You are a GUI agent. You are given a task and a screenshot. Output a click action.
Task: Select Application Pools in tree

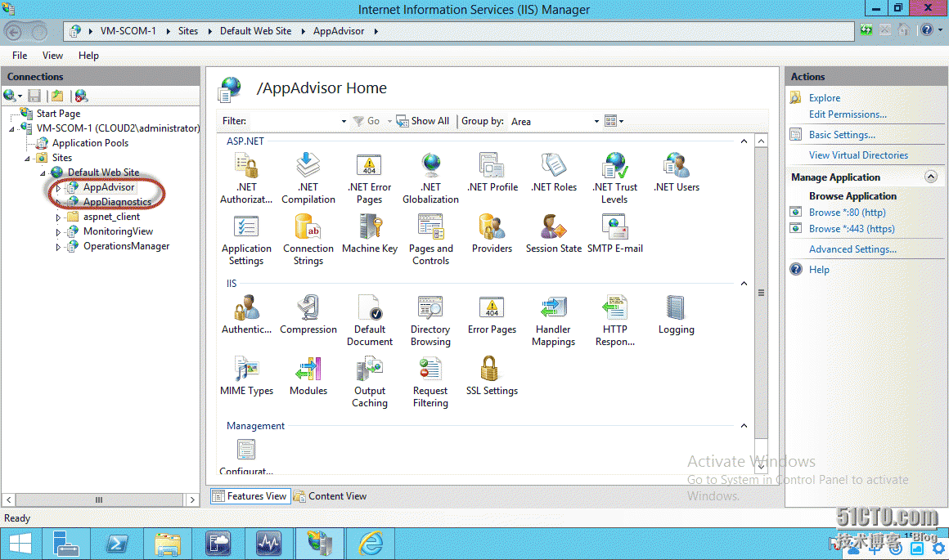click(x=90, y=143)
